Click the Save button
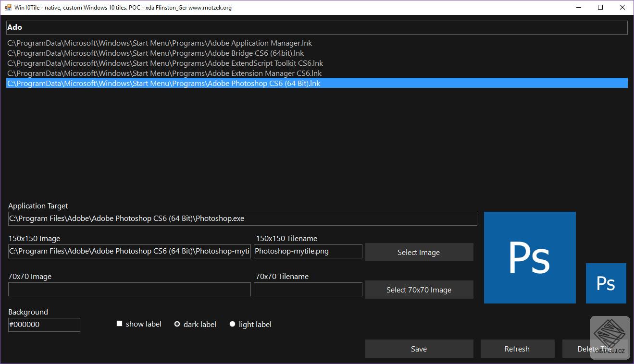This screenshot has width=634, height=364. (x=419, y=349)
